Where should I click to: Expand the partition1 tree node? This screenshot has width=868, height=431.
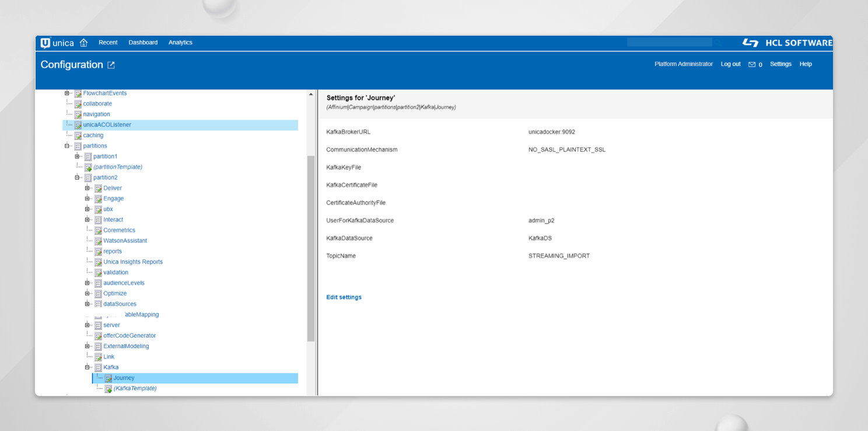click(x=77, y=157)
